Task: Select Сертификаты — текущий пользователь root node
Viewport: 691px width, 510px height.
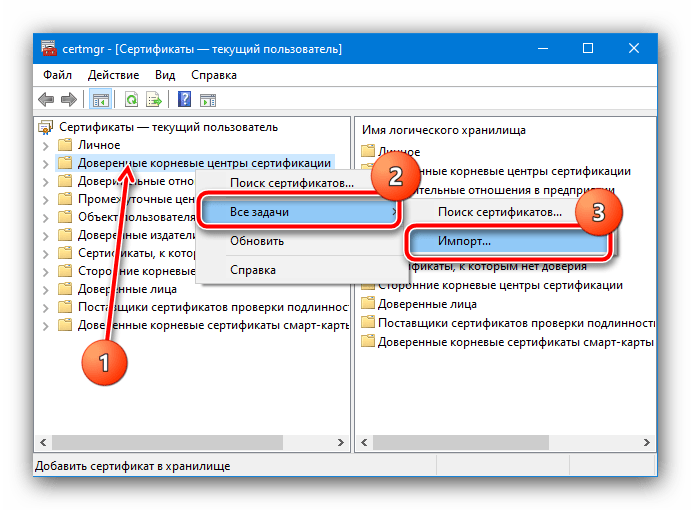Action: (x=168, y=127)
